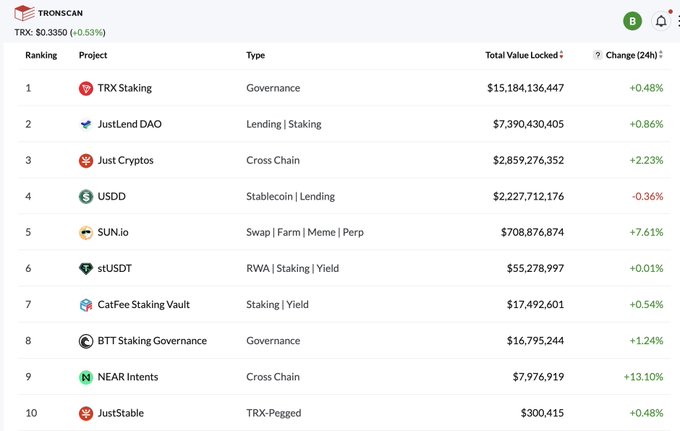Open the NEAR Intents project link

coord(128,377)
